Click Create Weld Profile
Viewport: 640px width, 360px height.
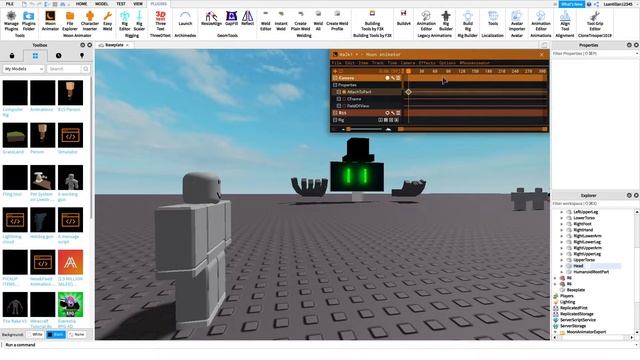[337, 21]
